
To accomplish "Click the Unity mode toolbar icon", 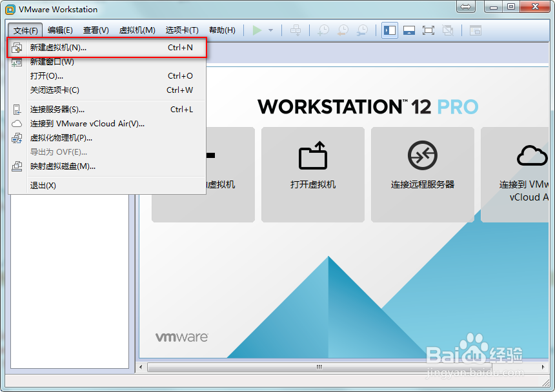I will (448, 30).
